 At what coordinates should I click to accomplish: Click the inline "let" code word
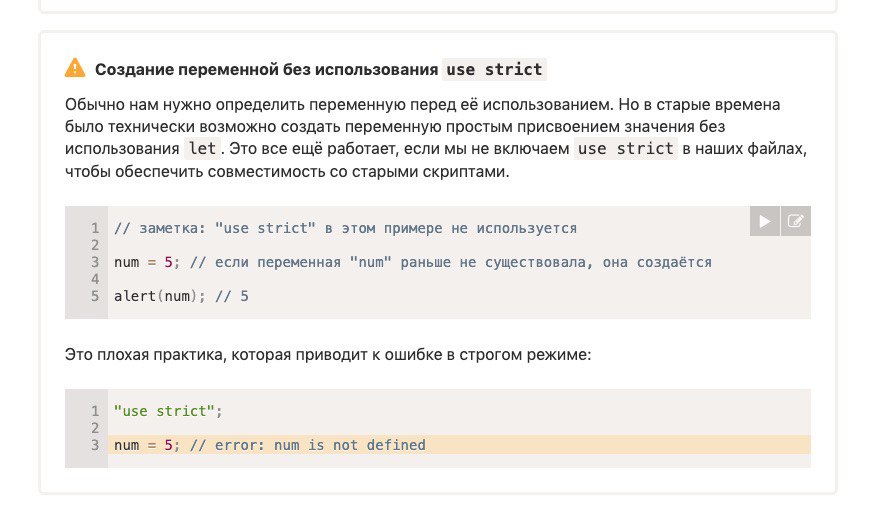click(202, 149)
